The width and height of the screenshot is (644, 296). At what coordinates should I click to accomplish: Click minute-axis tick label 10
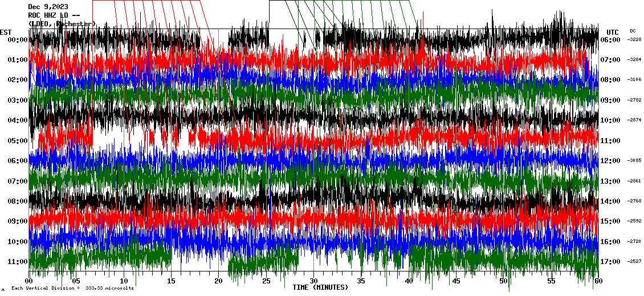(x=124, y=281)
